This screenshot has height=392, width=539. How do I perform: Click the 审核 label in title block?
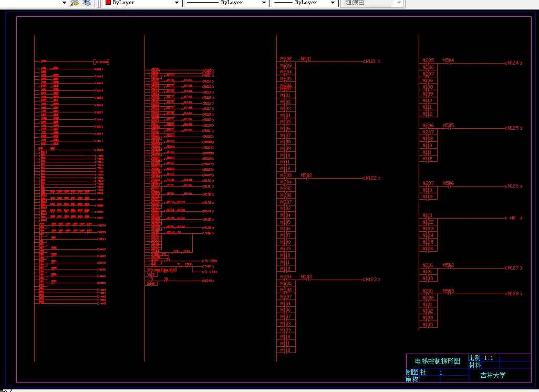pos(412,379)
